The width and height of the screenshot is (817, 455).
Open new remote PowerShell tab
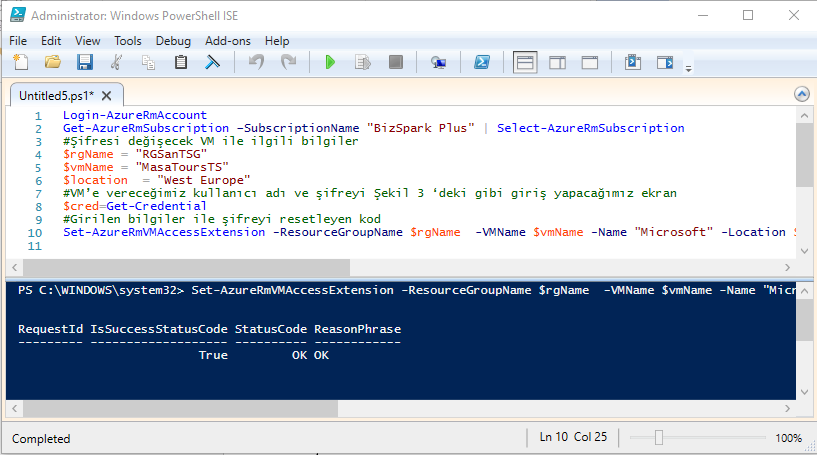click(x=438, y=63)
